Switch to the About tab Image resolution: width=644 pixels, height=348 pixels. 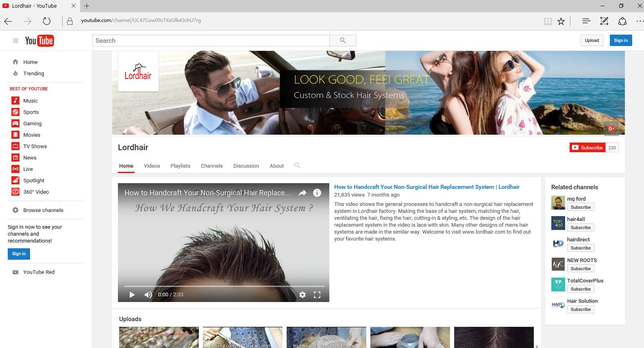[276, 166]
